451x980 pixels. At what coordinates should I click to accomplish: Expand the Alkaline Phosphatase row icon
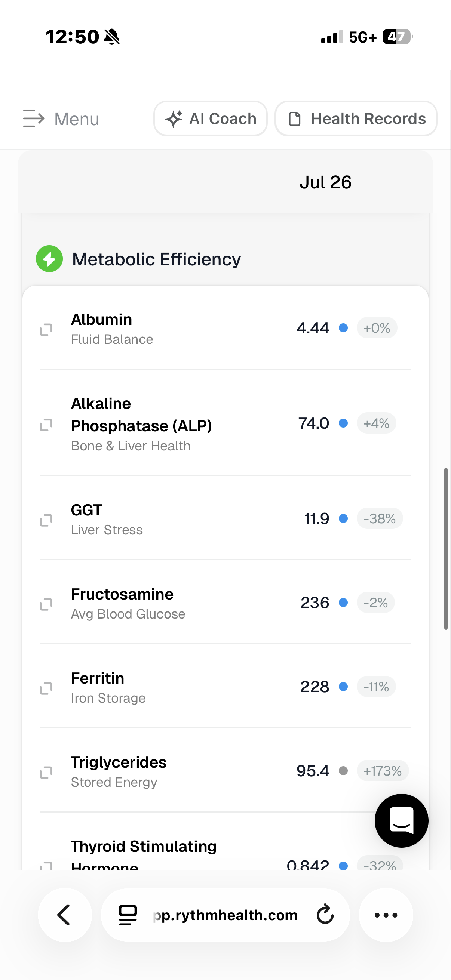46,425
